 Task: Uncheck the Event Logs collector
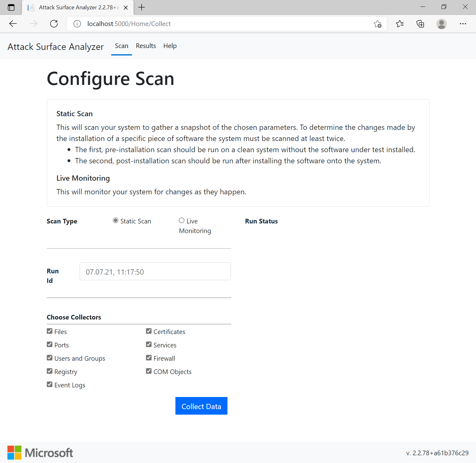[x=50, y=384]
